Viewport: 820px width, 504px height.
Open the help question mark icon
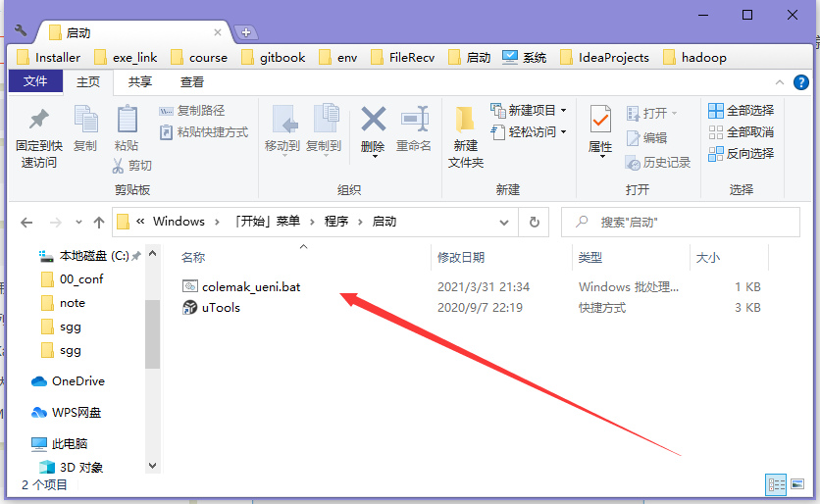point(800,82)
